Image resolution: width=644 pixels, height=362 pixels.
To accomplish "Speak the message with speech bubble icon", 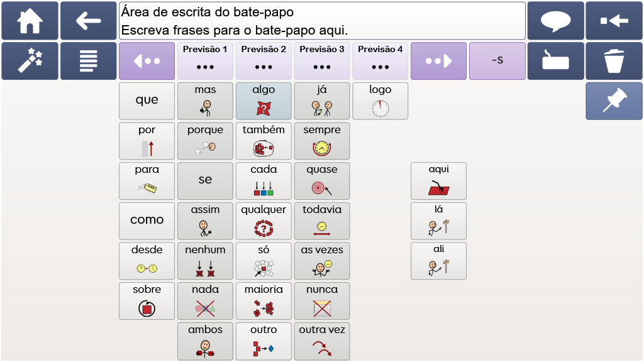I will [555, 21].
